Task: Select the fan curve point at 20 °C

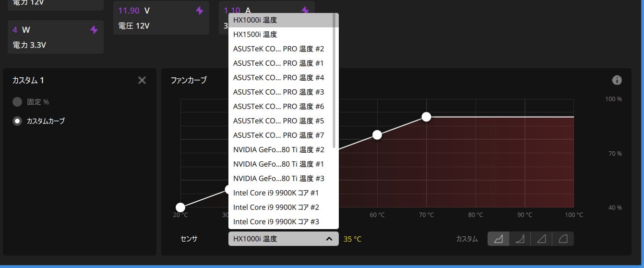Action: tap(180, 207)
